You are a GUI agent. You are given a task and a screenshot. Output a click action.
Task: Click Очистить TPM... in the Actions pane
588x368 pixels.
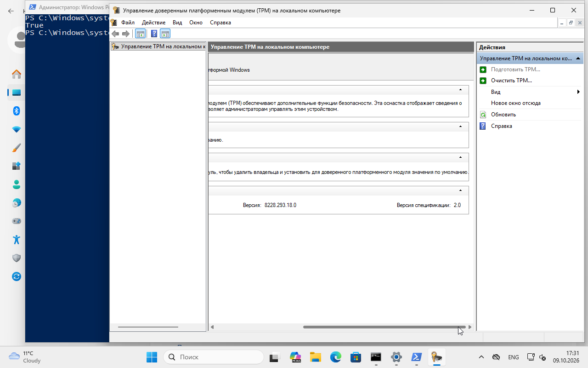(511, 80)
